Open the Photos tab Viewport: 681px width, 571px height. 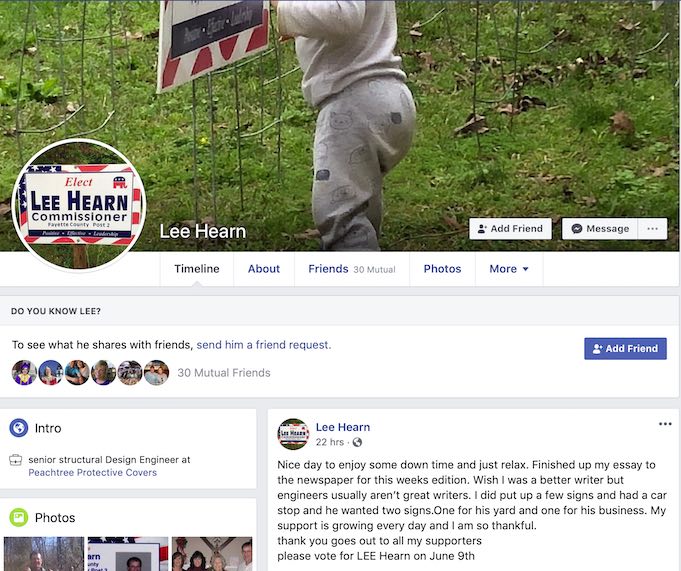pos(442,269)
